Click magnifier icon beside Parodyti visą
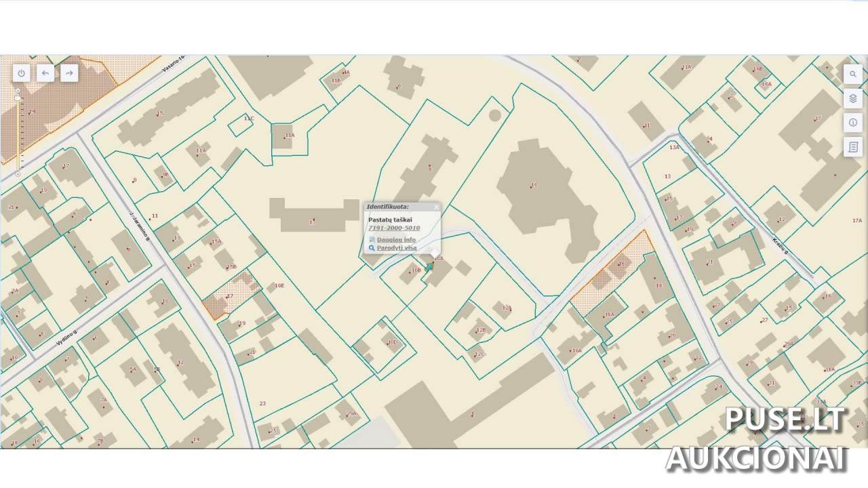The height and width of the screenshot is (488, 868). click(372, 248)
